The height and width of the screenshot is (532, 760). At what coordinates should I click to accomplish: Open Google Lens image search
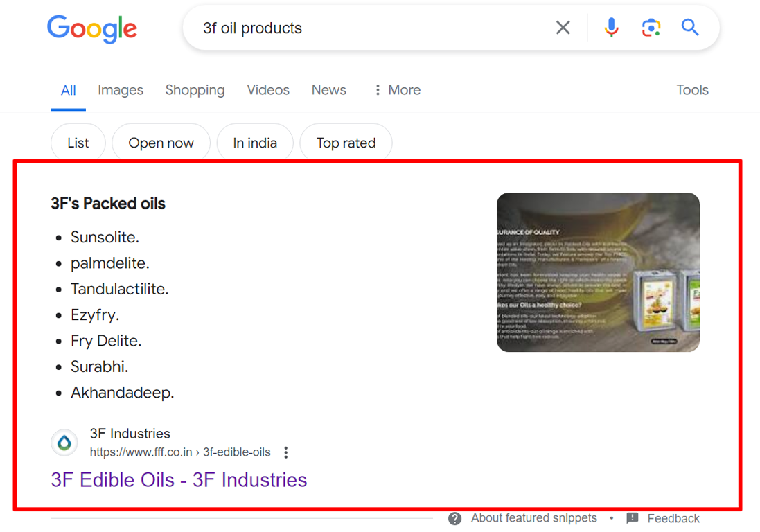pos(651,28)
